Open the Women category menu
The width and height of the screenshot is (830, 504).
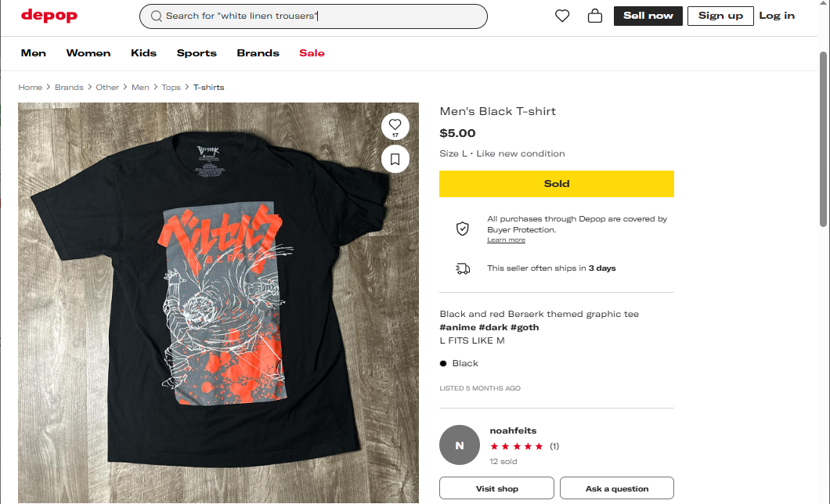click(88, 53)
